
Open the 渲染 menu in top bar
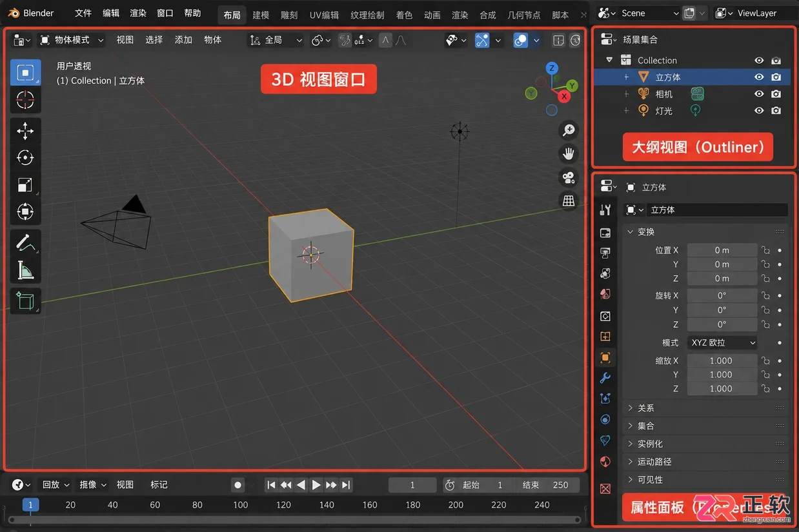tap(138, 14)
